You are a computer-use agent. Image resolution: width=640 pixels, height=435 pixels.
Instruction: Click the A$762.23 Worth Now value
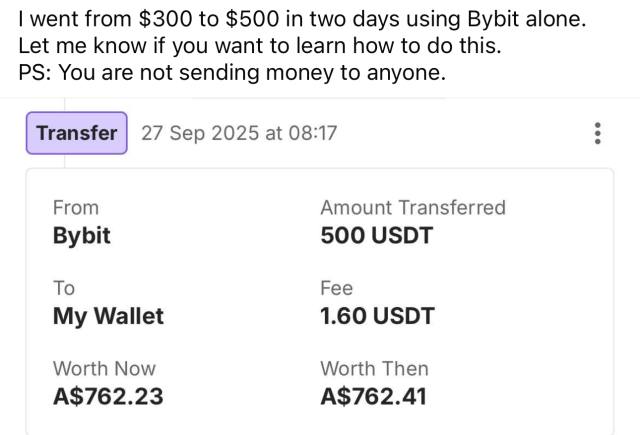click(x=108, y=396)
